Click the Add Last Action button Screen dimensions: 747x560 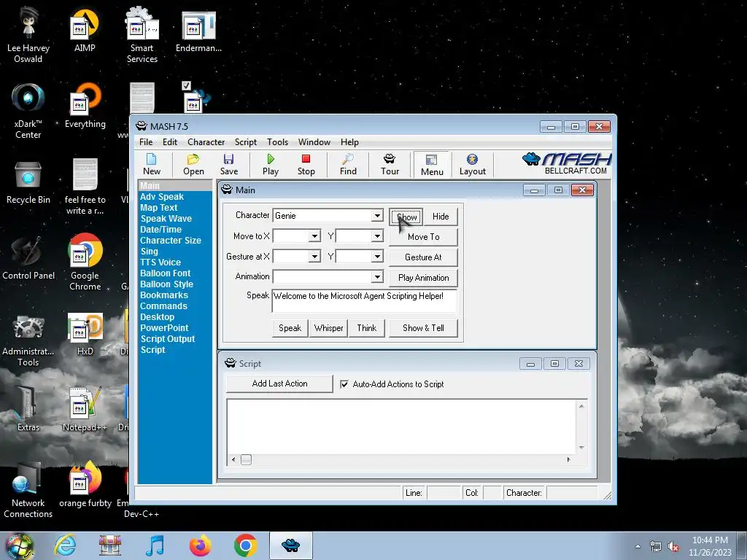(279, 384)
